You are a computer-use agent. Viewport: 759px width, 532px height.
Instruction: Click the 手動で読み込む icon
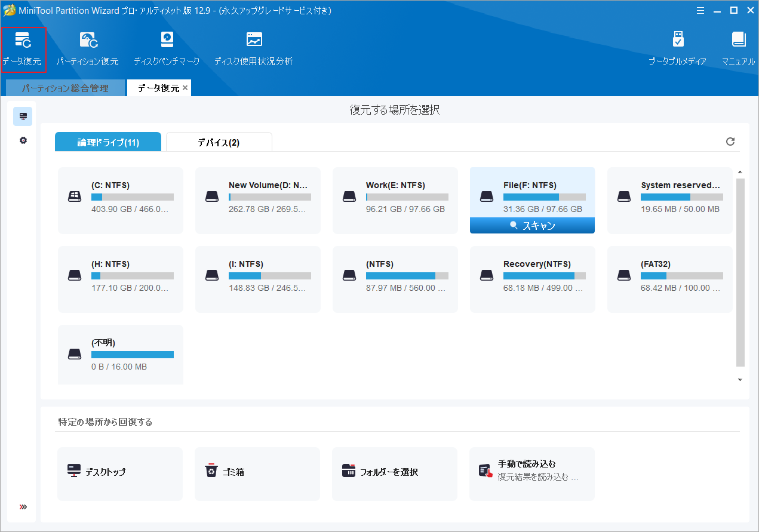tap(486, 471)
